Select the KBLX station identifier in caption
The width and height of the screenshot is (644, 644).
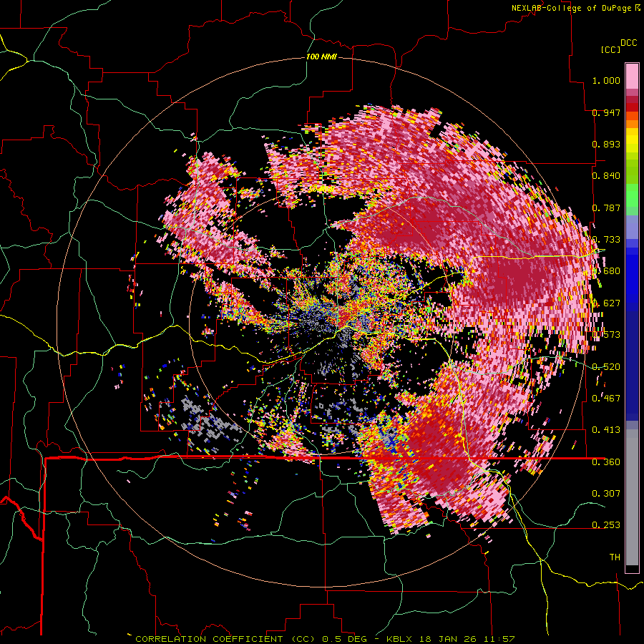click(399, 639)
